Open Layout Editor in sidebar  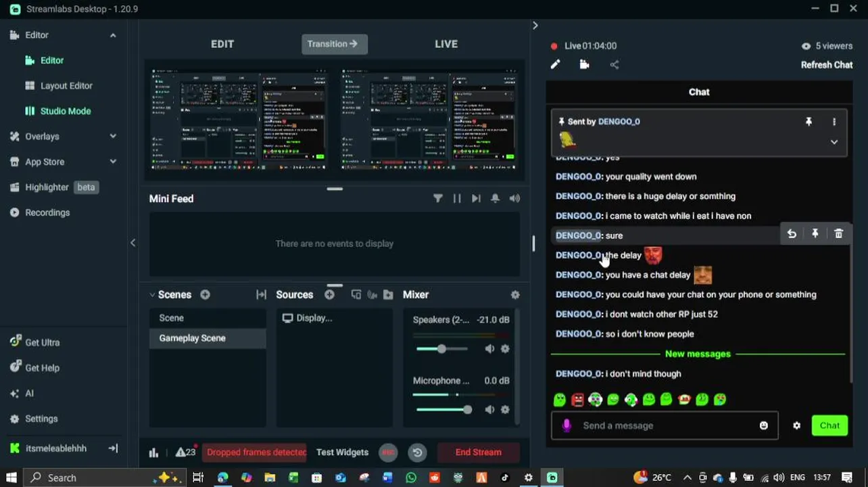[x=66, y=86]
